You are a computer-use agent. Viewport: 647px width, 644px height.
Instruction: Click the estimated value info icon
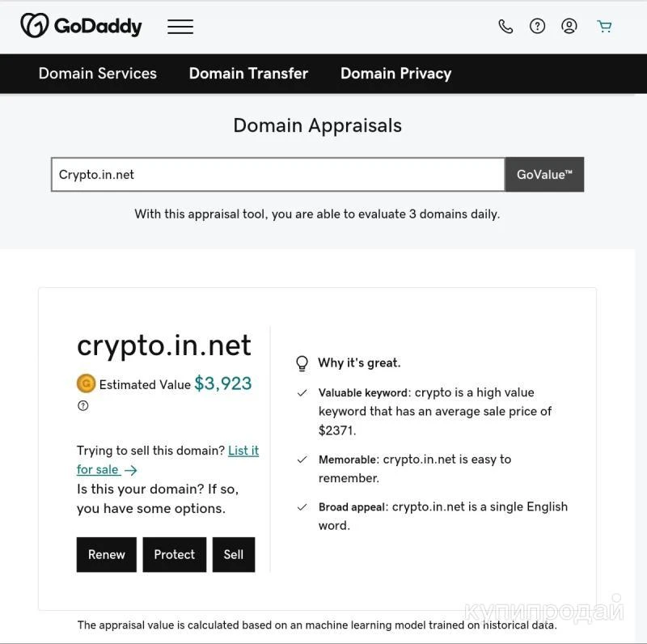pyautogui.click(x=82, y=406)
